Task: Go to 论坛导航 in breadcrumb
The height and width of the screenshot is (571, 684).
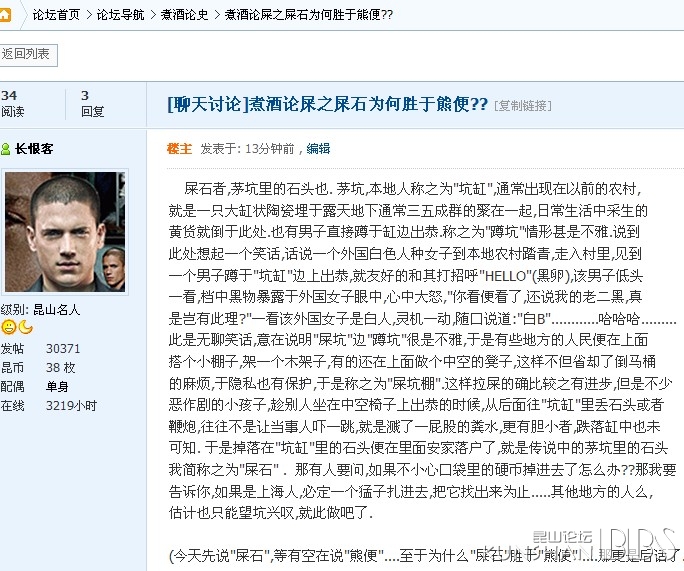Action: click(x=120, y=15)
